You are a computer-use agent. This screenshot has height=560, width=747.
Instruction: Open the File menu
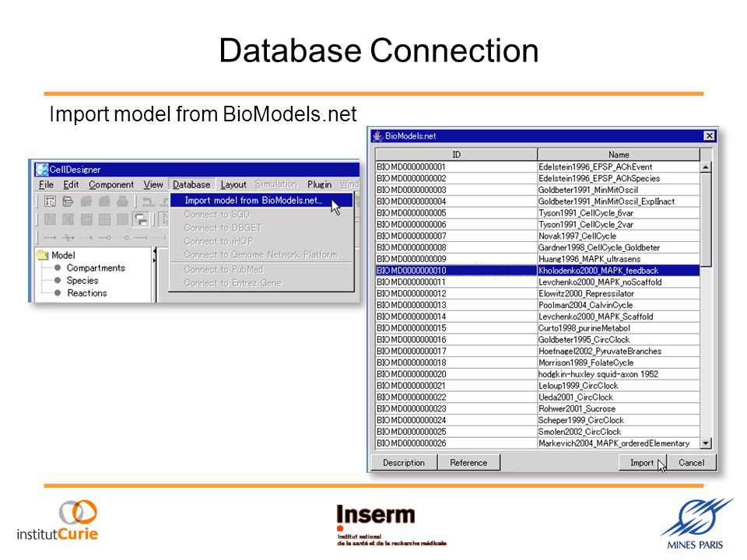tap(46, 184)
